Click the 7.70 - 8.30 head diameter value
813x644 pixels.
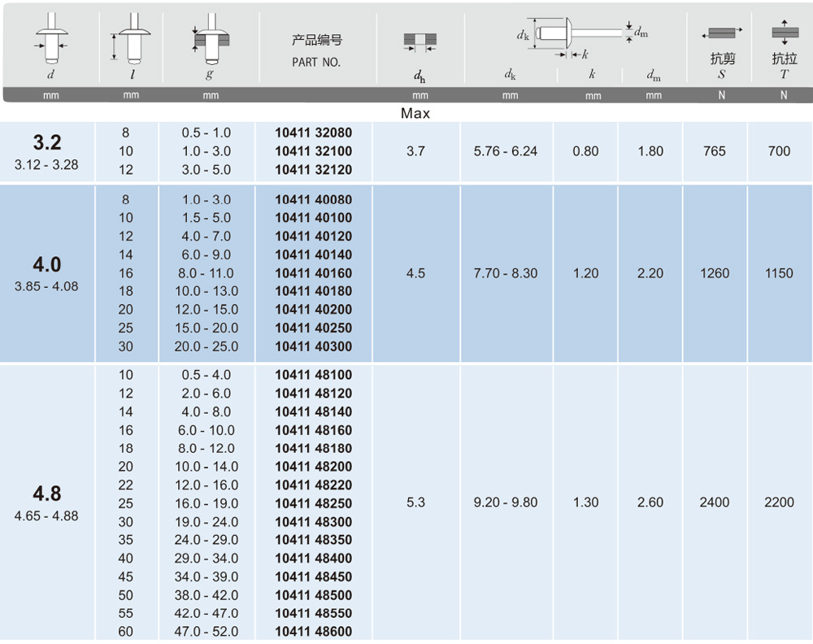[x=505, y=273]
